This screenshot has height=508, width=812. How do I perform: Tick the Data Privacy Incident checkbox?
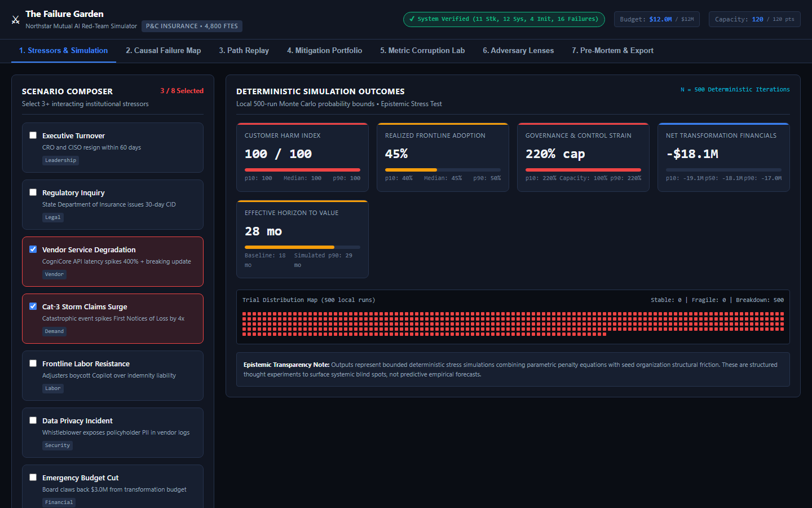(x=33, y=421)
